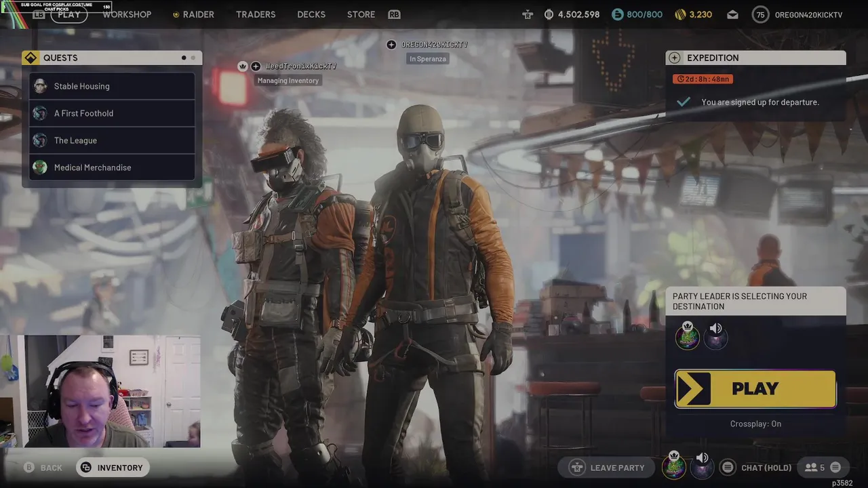Click the plus icon beside WeedTronixKickTV
This screenshot has height=488, width=868.
(256, 66)
